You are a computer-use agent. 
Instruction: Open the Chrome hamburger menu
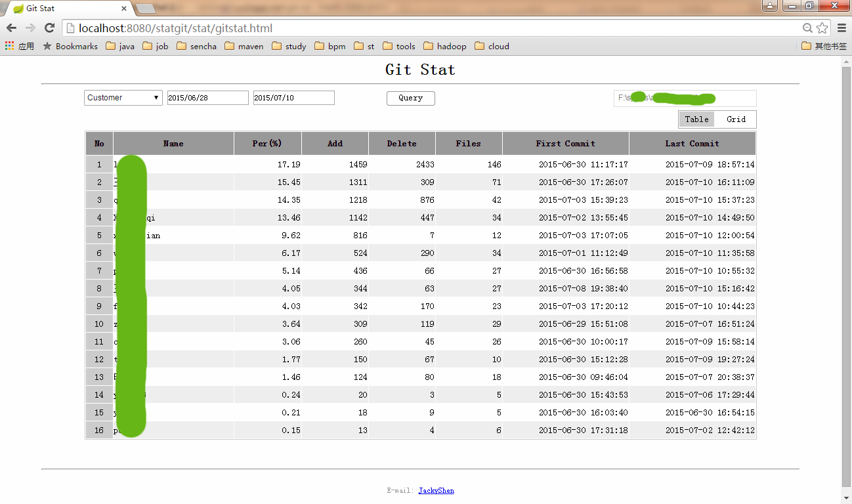tap(841, 28)
